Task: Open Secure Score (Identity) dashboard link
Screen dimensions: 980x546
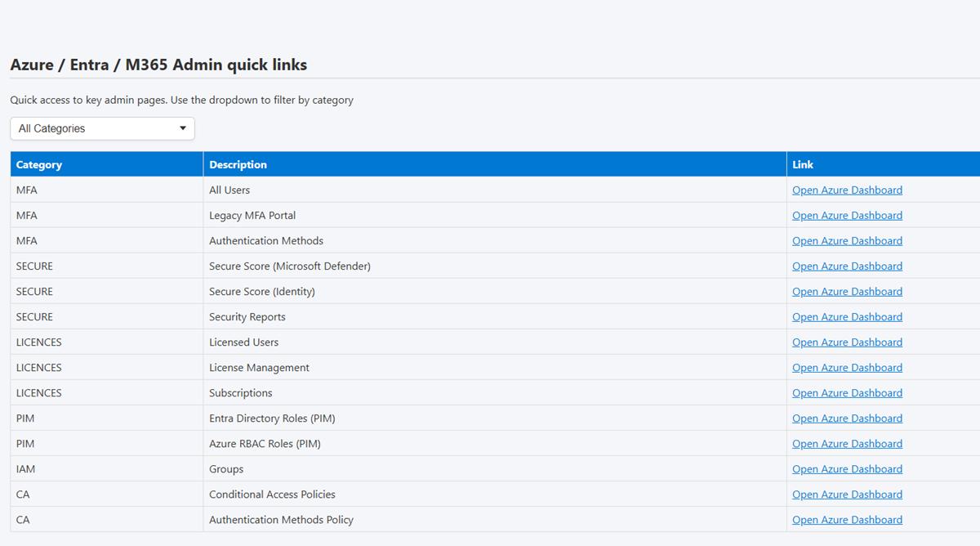Action: click(847, 292)
